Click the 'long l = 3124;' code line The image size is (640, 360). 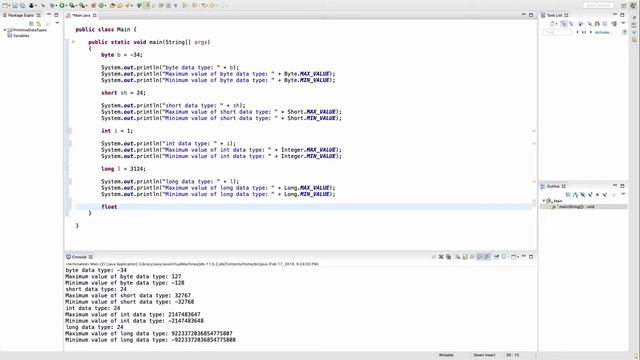click(123, 169)
